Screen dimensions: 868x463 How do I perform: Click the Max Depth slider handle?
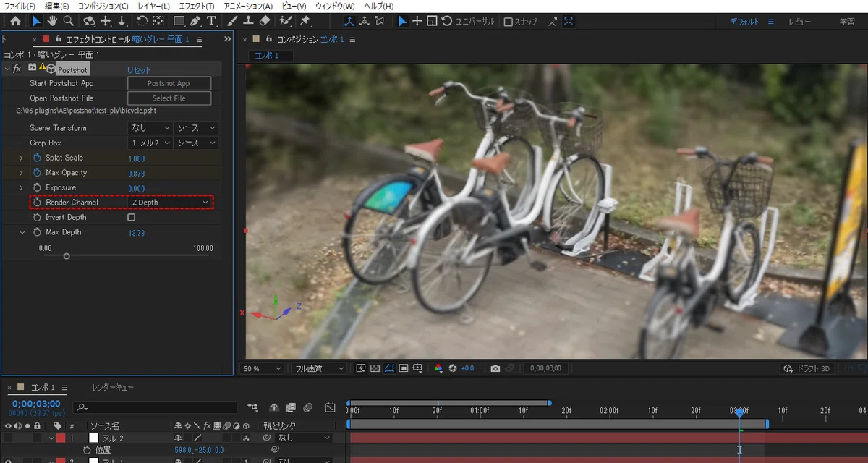click(x=67, y=256)
